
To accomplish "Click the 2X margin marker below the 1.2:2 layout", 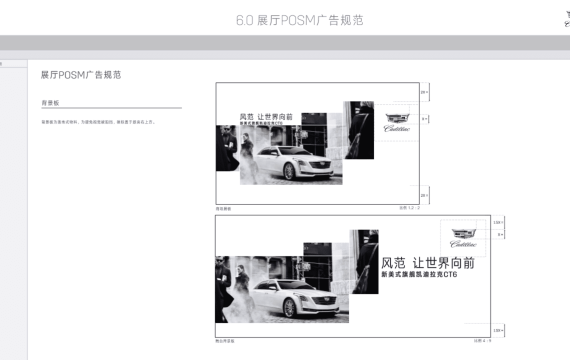I will click(424, 195).
